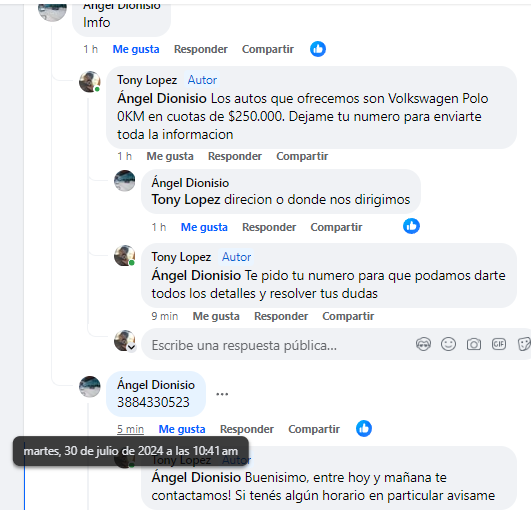Open the profile switcher chevron beside the reply-box avatar
This screenshot has width=531, height=510.
(131, 347)
